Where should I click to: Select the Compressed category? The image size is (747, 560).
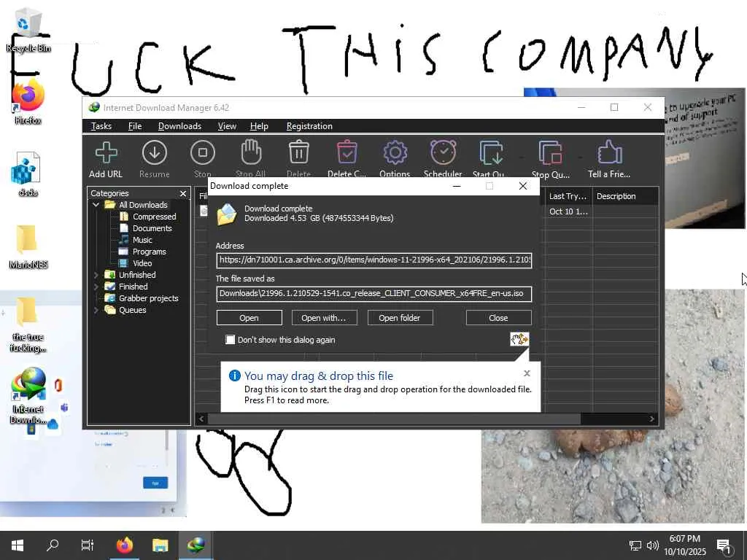click(155, 217)
